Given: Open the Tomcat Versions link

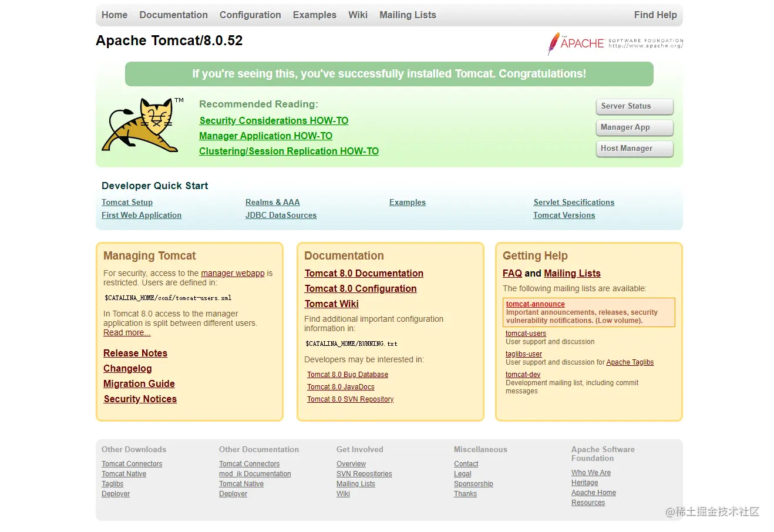Looking at the screenshot, I should 564,215.
